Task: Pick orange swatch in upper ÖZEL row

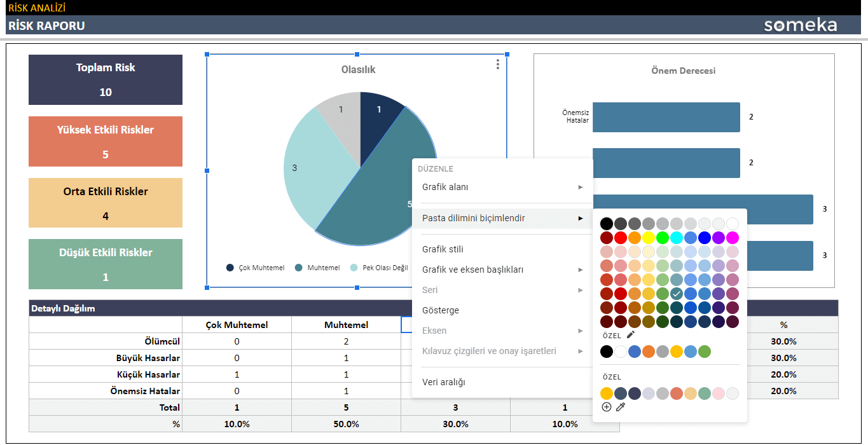Action: (x=649, y=352)
